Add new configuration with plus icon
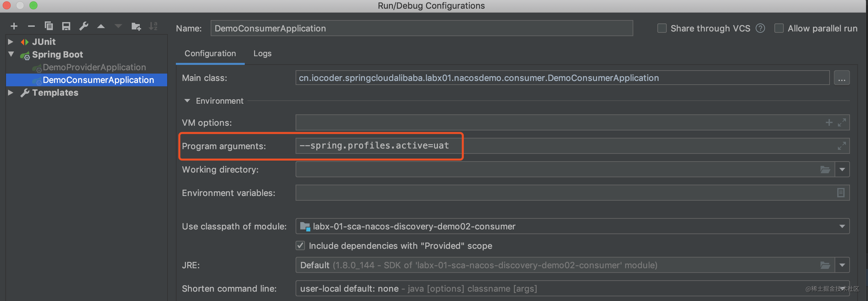This screenshot has width=868, height=301. pos(14,26)
